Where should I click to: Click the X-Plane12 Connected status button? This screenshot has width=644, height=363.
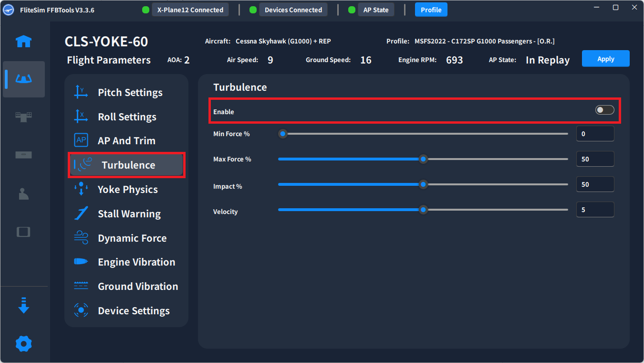click(x=190, y=10)
